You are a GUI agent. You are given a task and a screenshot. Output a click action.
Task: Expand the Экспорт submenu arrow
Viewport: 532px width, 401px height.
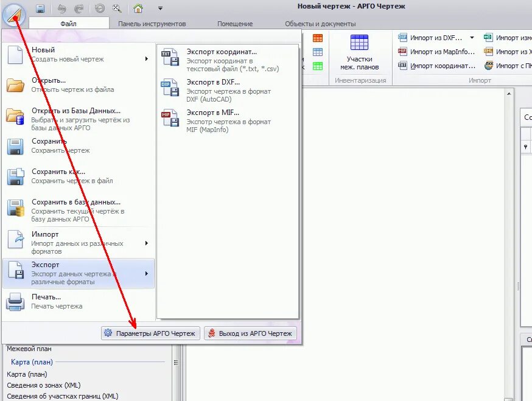point(147,273)
